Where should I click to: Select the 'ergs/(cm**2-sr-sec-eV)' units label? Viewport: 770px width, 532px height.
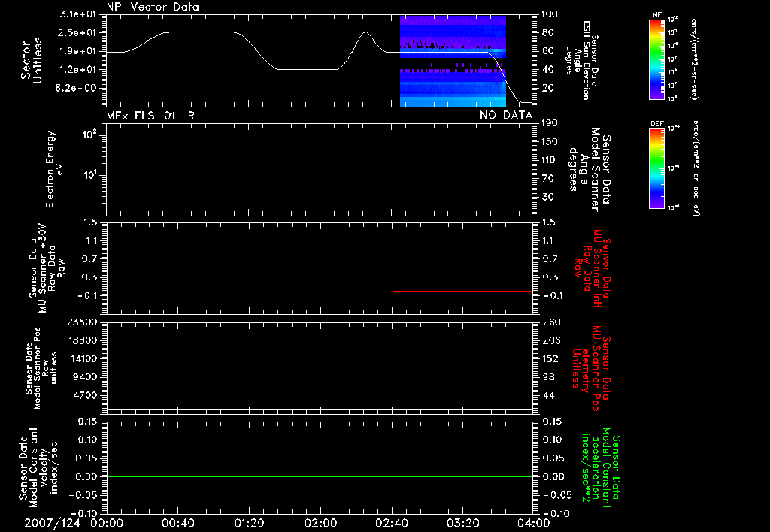(x=695, y=168)
